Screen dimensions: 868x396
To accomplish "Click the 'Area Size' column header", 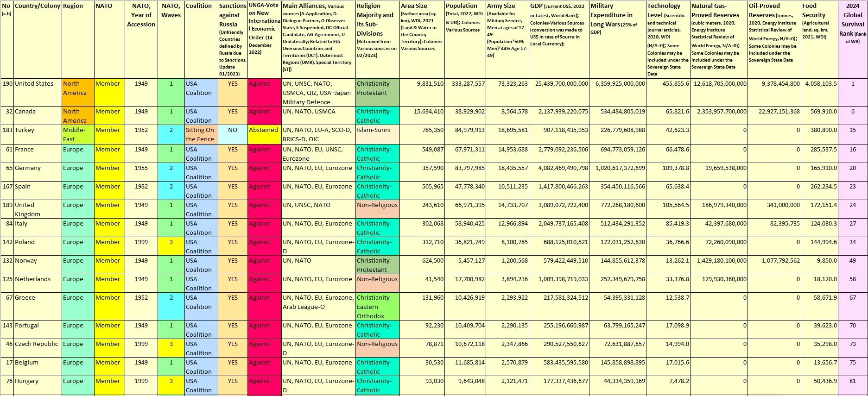I will coord(422,39).
